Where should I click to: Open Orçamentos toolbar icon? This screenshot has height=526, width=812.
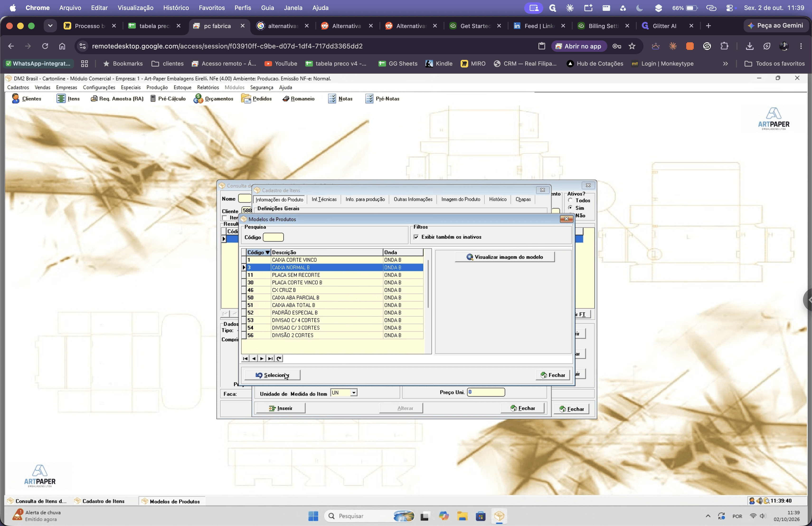(x=213, y=99)
